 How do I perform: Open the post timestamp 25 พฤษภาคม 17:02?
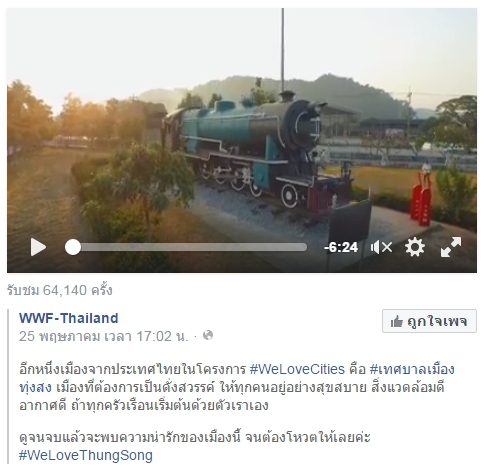pos(103,336)
